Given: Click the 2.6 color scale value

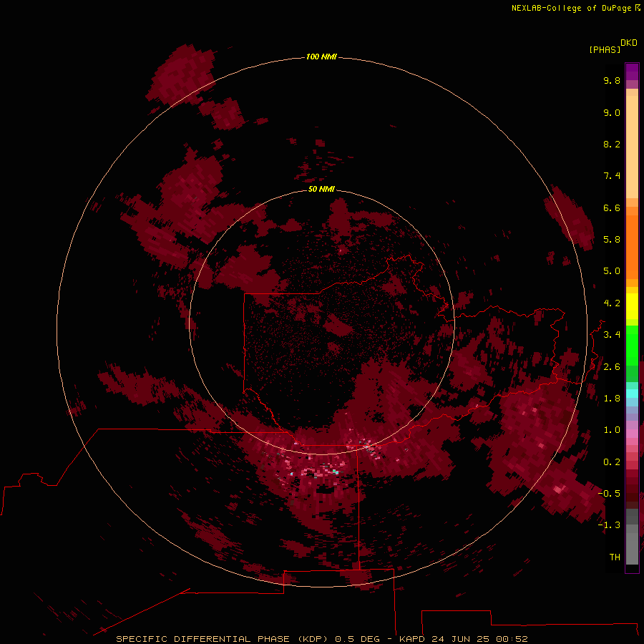Looking at the screenshot, I should (x=612, y=367).
